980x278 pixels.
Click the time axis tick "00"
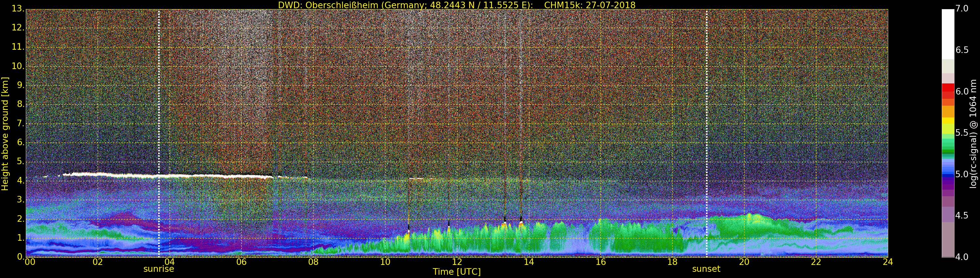point(29,262)
